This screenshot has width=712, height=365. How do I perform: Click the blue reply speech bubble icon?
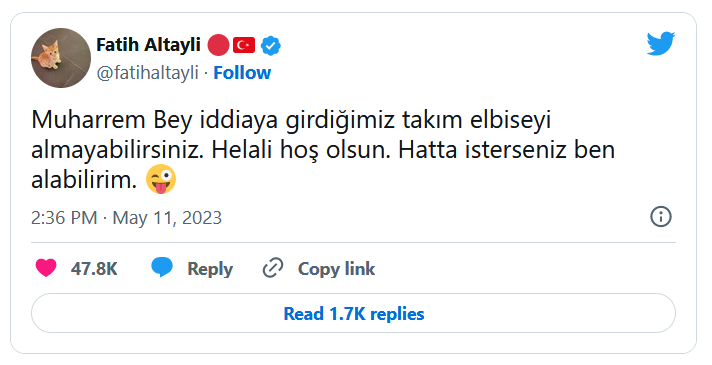point(162,267)
